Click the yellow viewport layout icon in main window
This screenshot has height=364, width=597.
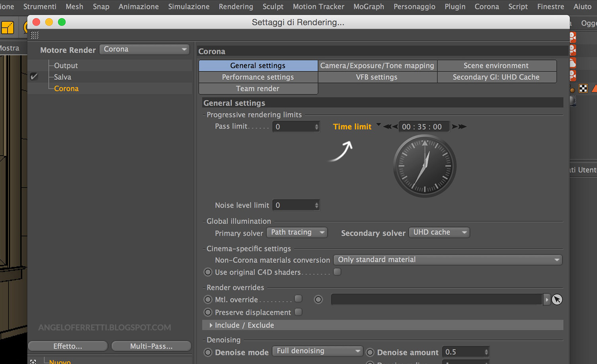7,27
